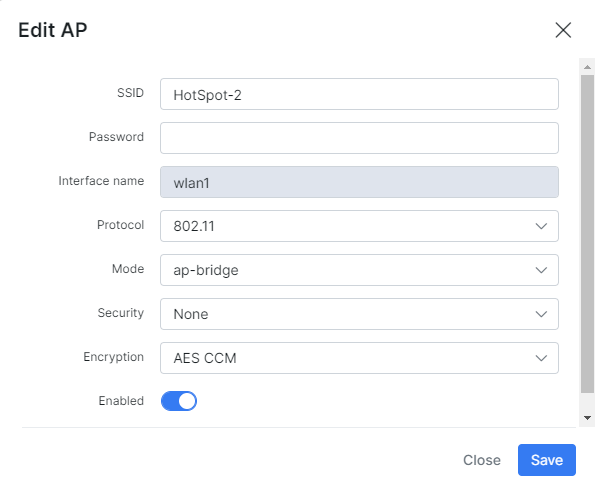Click the Close button in the footer

pyautogui.click(x=482, y=460)
